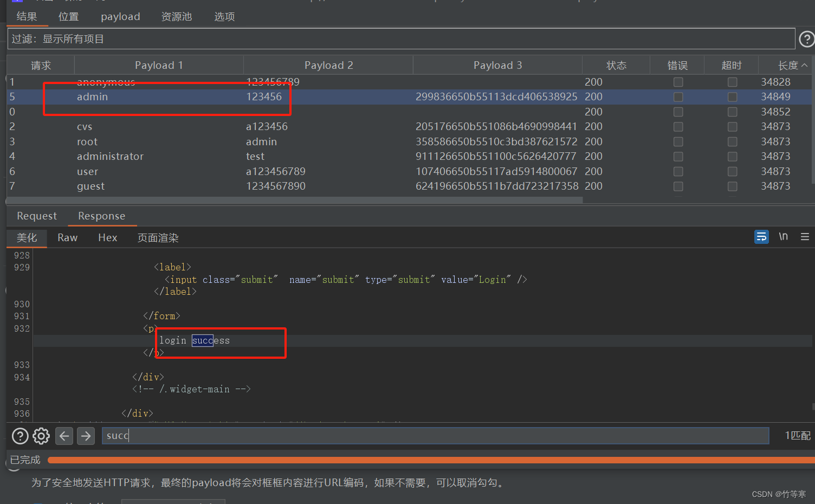
Task: Toggle timeout checkbox in guest row
Action: [x=732, y=186]
